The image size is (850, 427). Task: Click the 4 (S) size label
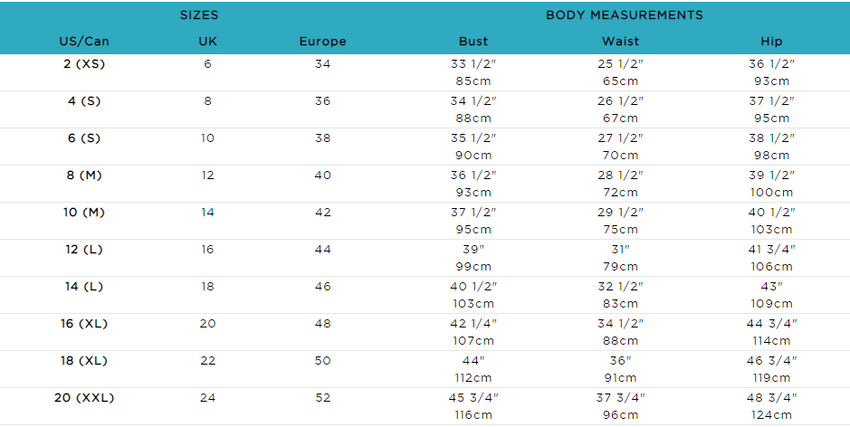(x=84, y=101)
